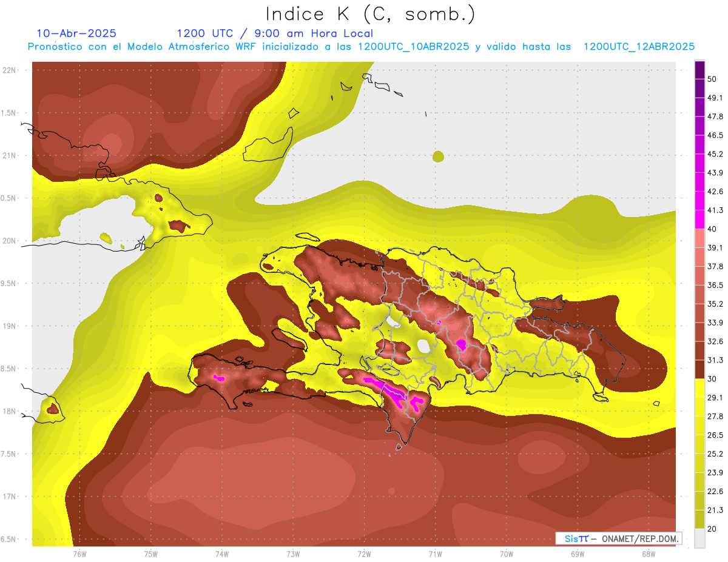Click the '21N' latitude label
Viewport: 728px width, 562px height.
[x=9, y=156]
